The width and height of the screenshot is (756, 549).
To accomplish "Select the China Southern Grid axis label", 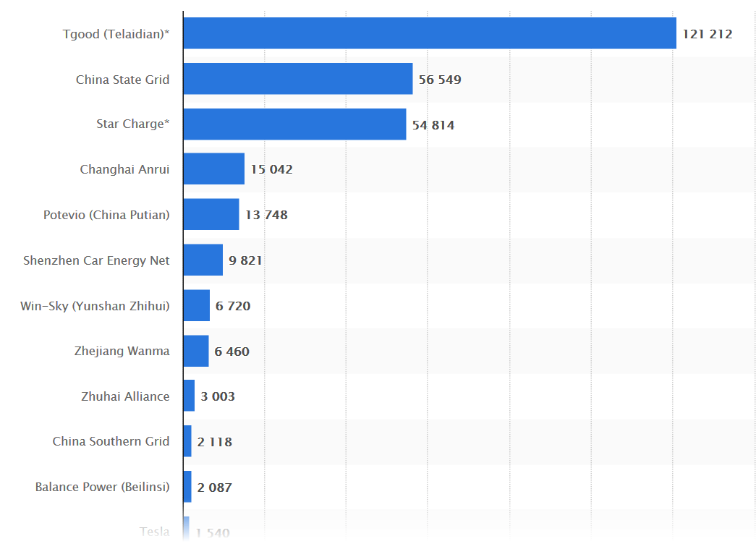I will pos(111,441).
